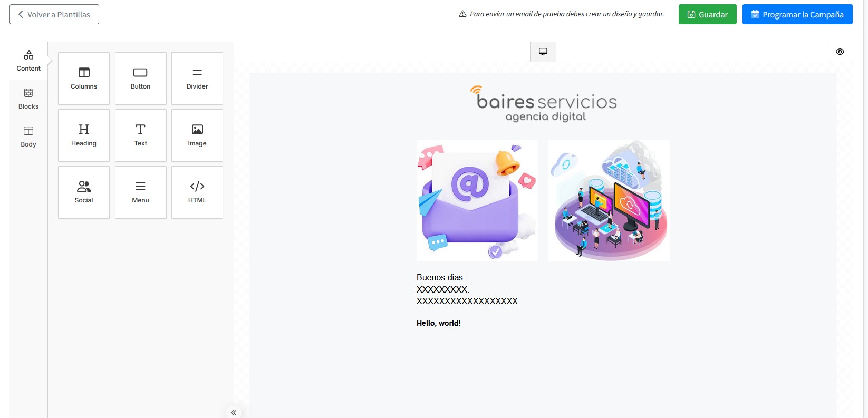Pick the Text content tool
The height and width of the screenshot is (418, 868).
click(x=140, y=135)
